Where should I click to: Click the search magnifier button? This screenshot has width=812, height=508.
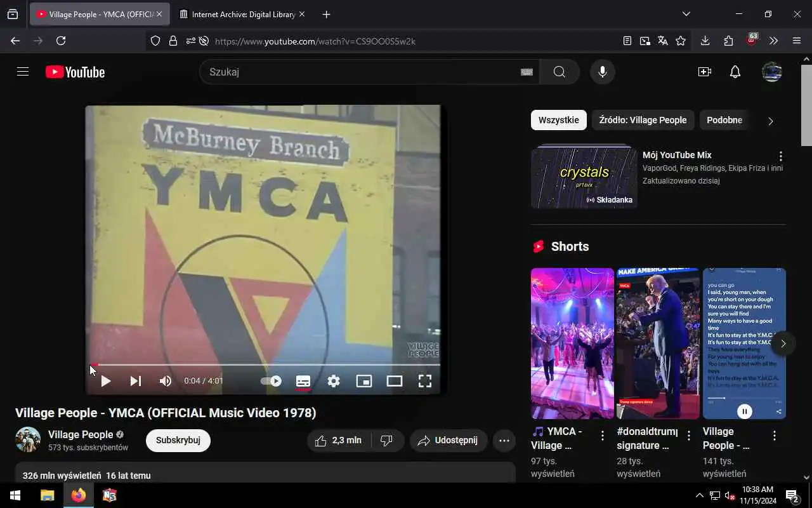[x=560, y=72]
